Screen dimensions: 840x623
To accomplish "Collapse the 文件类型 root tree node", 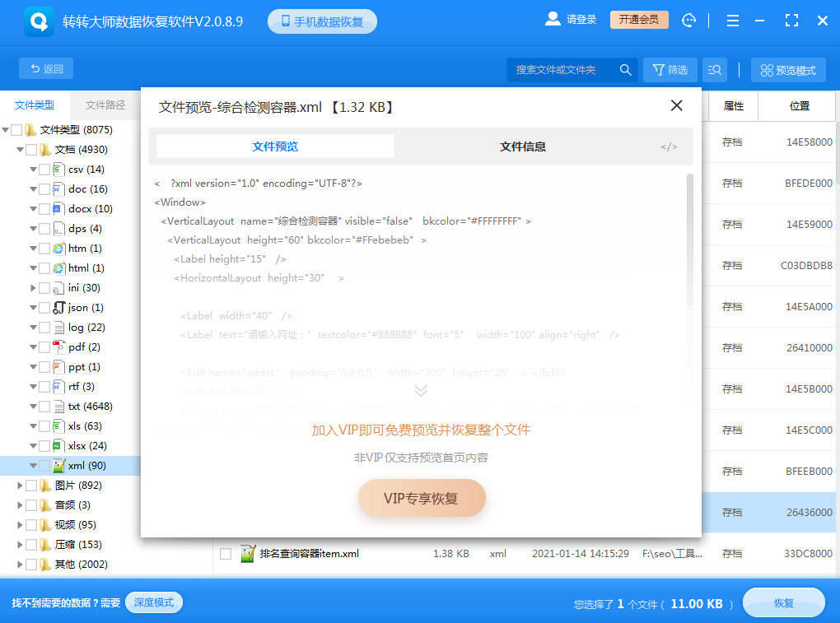I will [x=6, y=130].
